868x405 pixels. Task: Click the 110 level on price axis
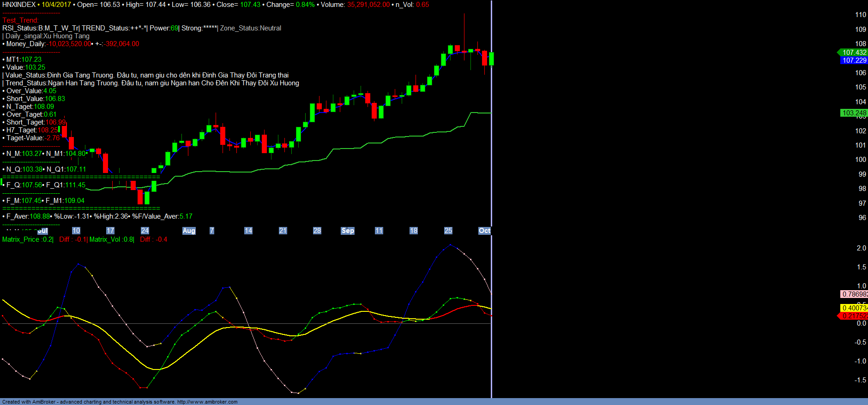[x=861, y=15]
